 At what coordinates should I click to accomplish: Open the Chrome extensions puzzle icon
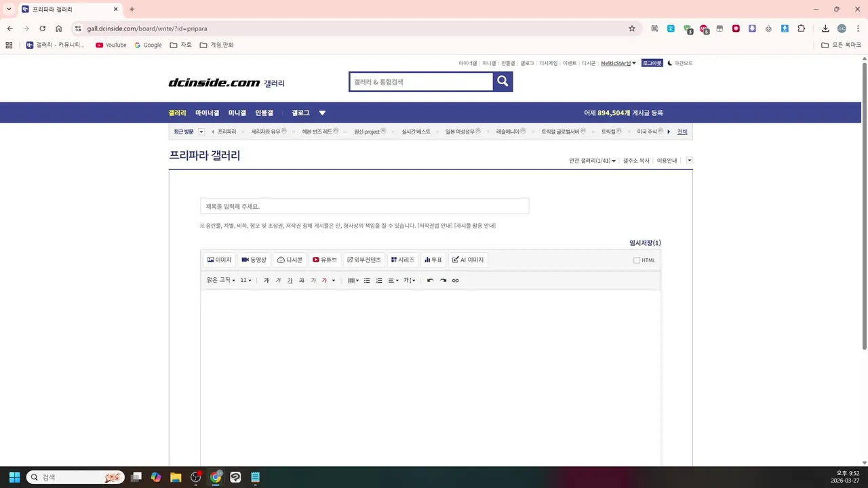coord(802,28)
